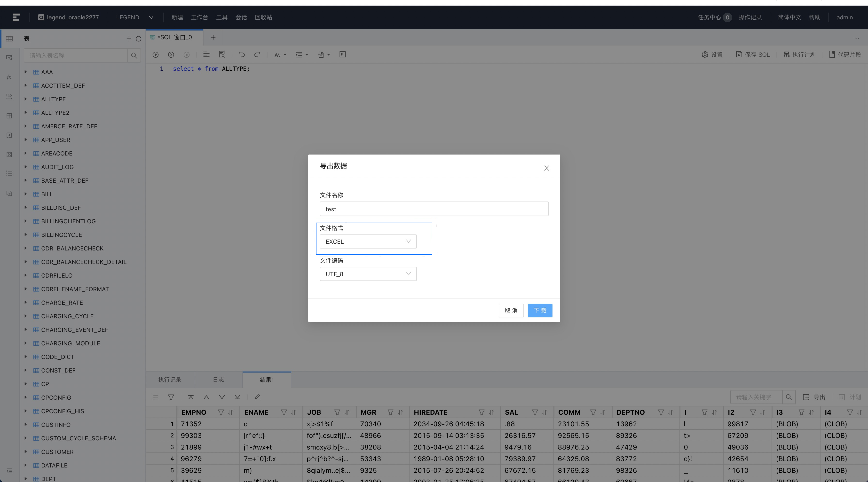Screen dimensions: 868x482
Task: Switch to the 结果1 results tab
Action: coord(267,380)
